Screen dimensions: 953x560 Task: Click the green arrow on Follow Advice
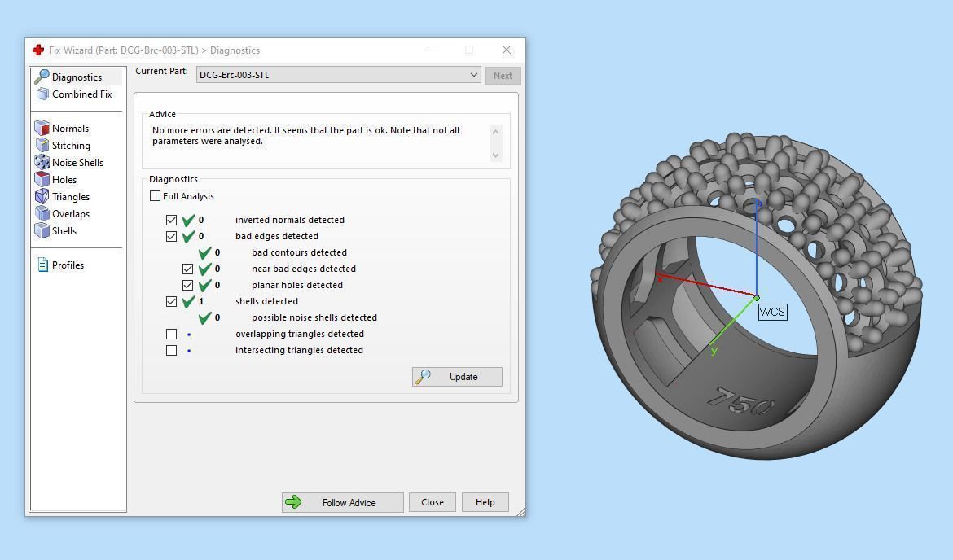click(x=293, y=501)
